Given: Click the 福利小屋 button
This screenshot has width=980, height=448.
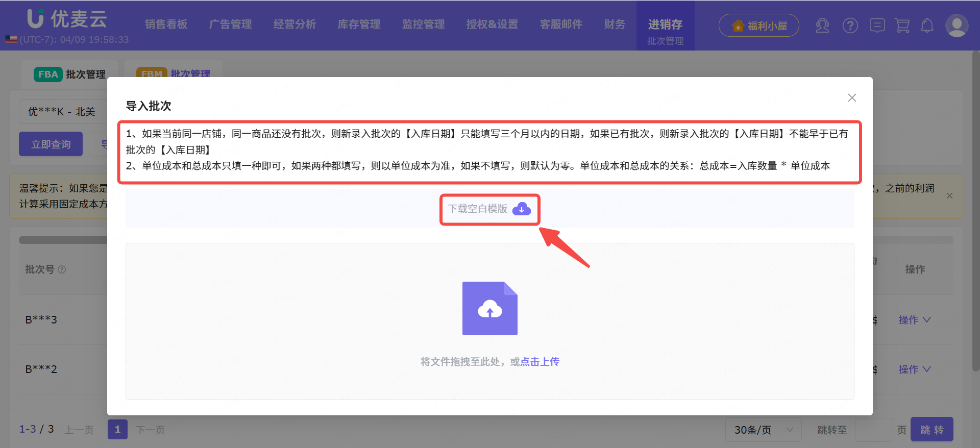Looking at the screenshot, I should (x=758, y=26).
